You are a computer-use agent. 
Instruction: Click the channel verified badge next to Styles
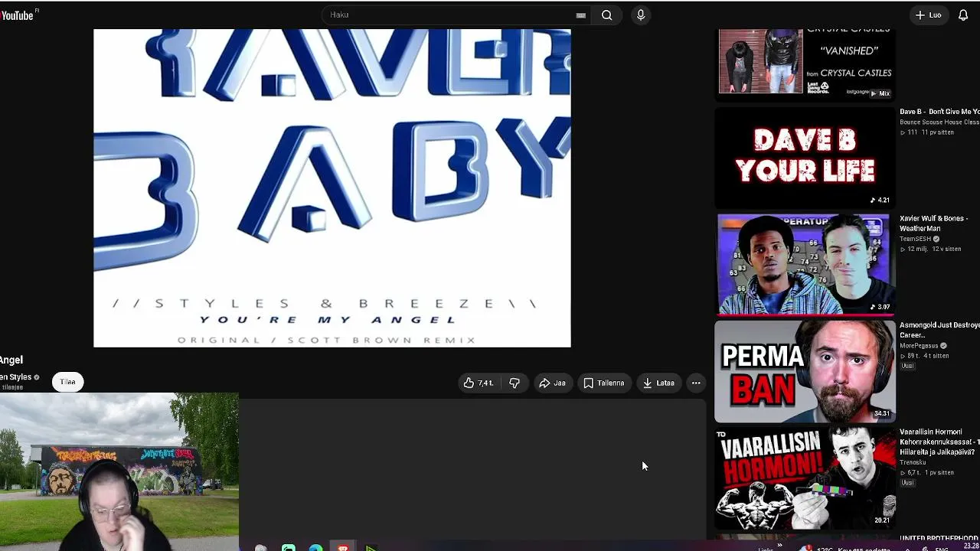(x=36, y=377)
